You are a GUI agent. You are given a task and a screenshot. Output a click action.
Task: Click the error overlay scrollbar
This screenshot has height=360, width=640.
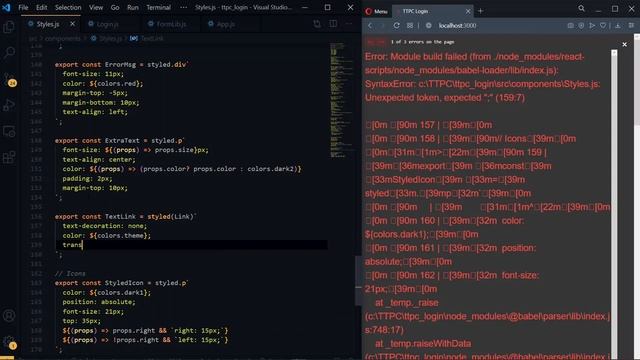614,204
